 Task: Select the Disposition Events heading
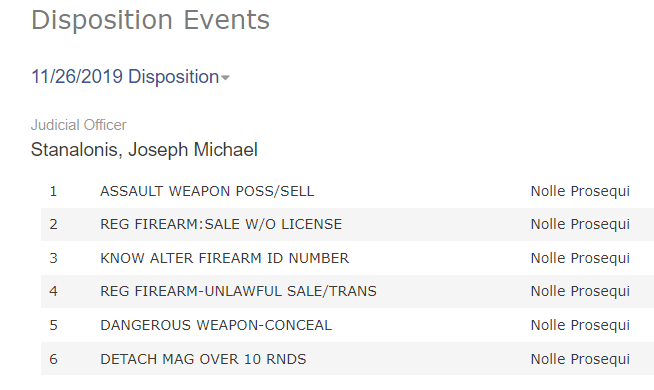[x=151, y=20]
